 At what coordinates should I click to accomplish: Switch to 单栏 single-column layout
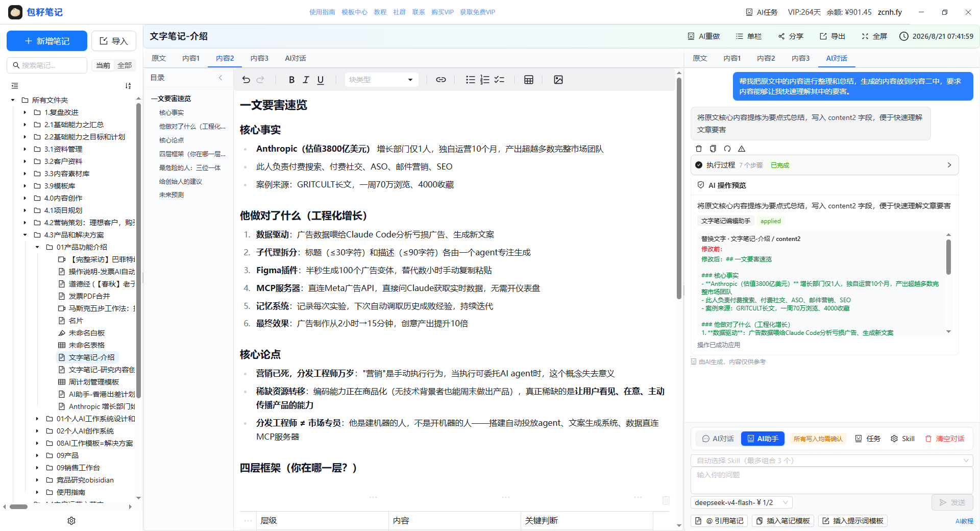[x=749, y=36]
